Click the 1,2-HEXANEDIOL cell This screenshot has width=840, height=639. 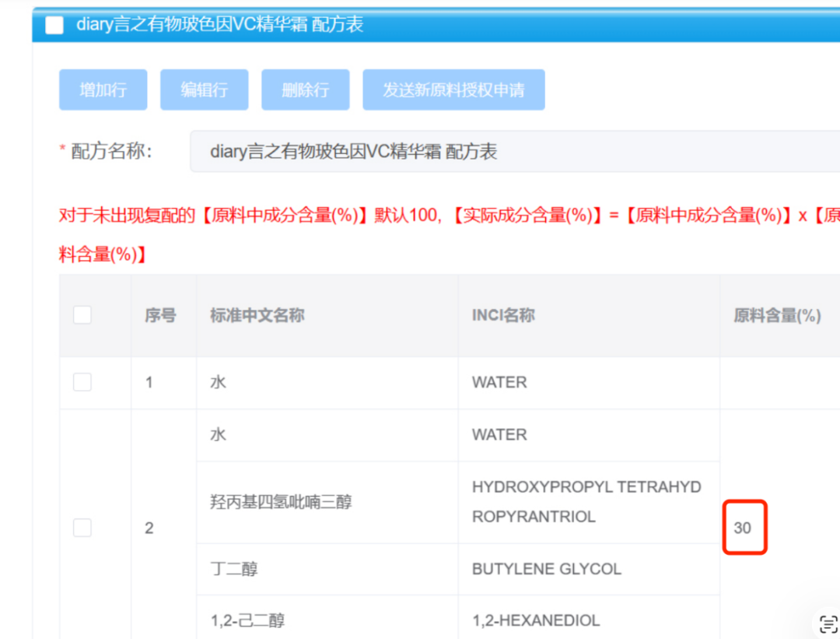[589, 617]
